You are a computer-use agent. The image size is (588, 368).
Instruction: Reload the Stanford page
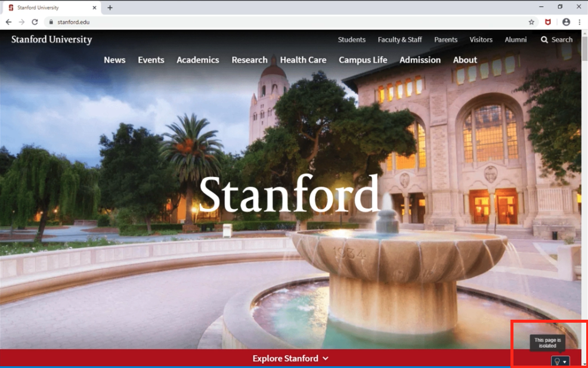pos(35,22)
